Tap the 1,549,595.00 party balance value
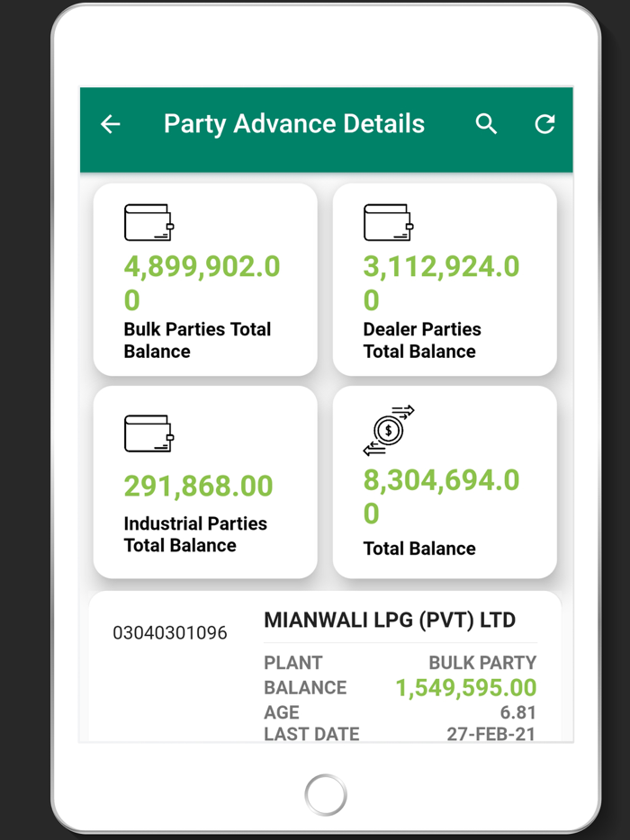630x840 pixels. (x=465, y=688)
